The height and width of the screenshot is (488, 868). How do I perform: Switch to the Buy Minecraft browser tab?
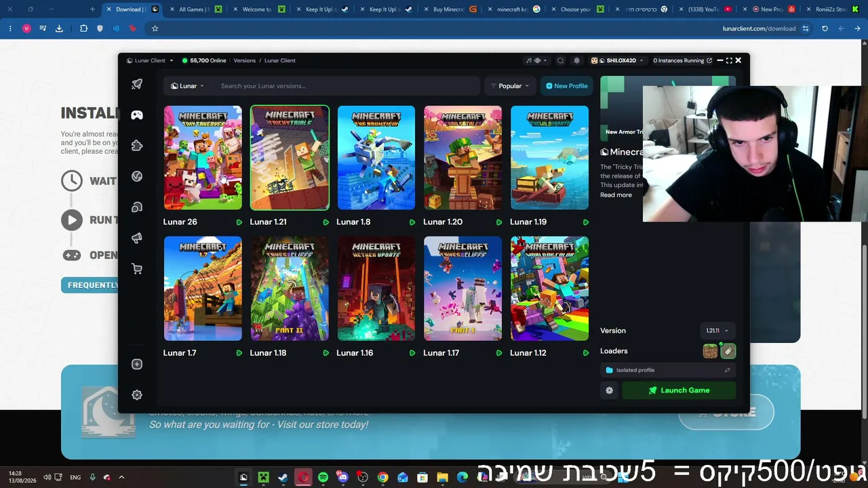click(x=448, y=9)
